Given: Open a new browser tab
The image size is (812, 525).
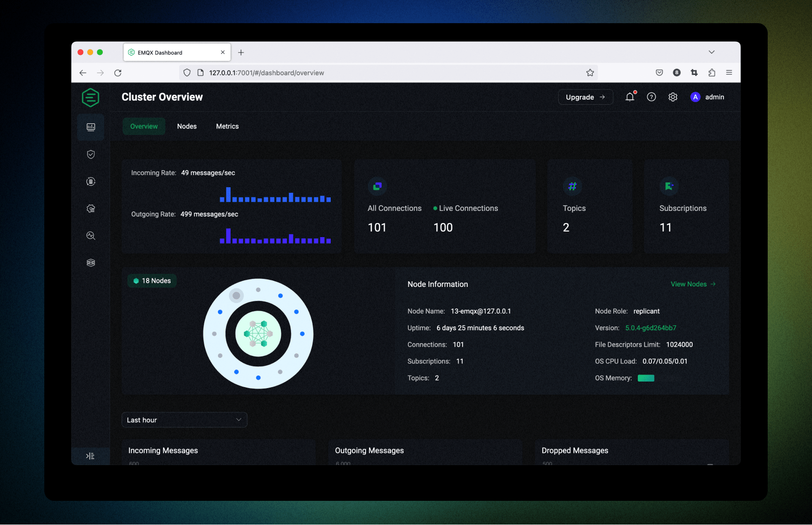Looking at the screenshot, I should click(241, 52).
